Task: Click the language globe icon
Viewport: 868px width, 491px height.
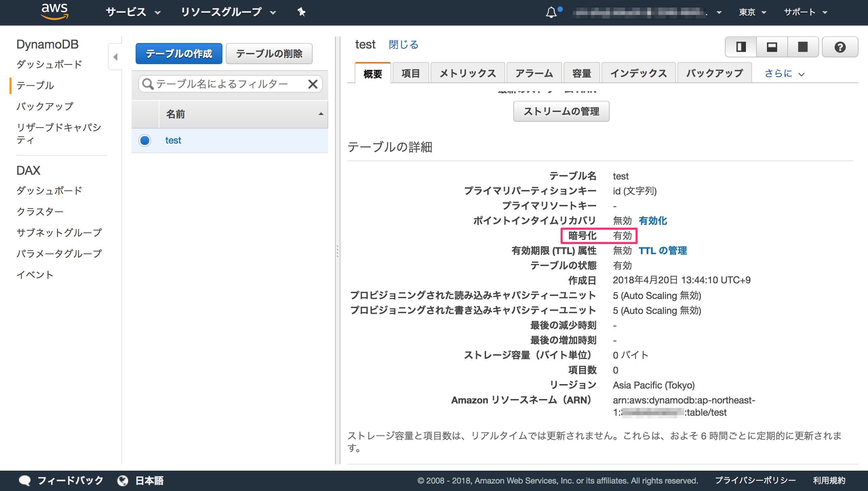Action: [122, 480]
